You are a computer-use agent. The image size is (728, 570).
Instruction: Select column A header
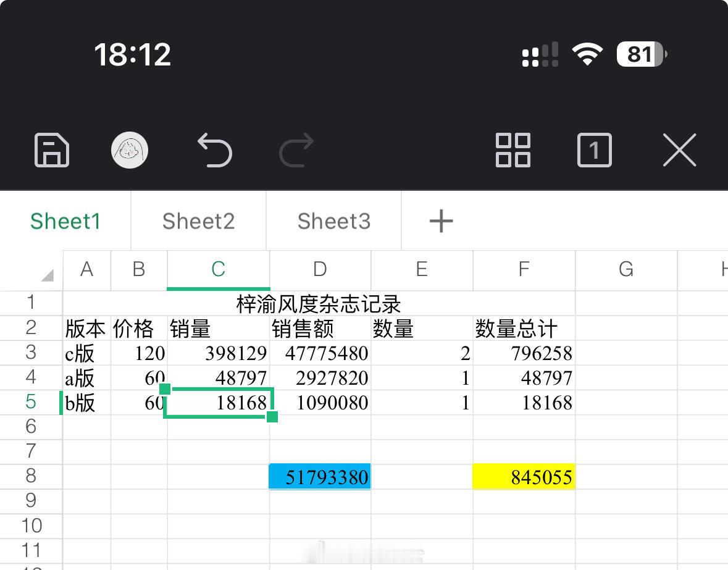[x=87, y=269]
